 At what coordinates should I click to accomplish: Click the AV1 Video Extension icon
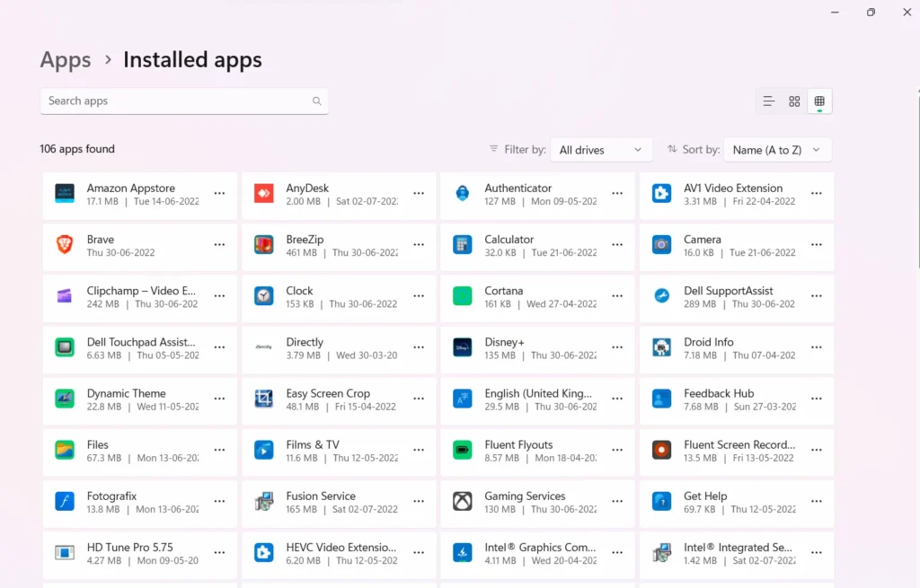tap(661, 194)
